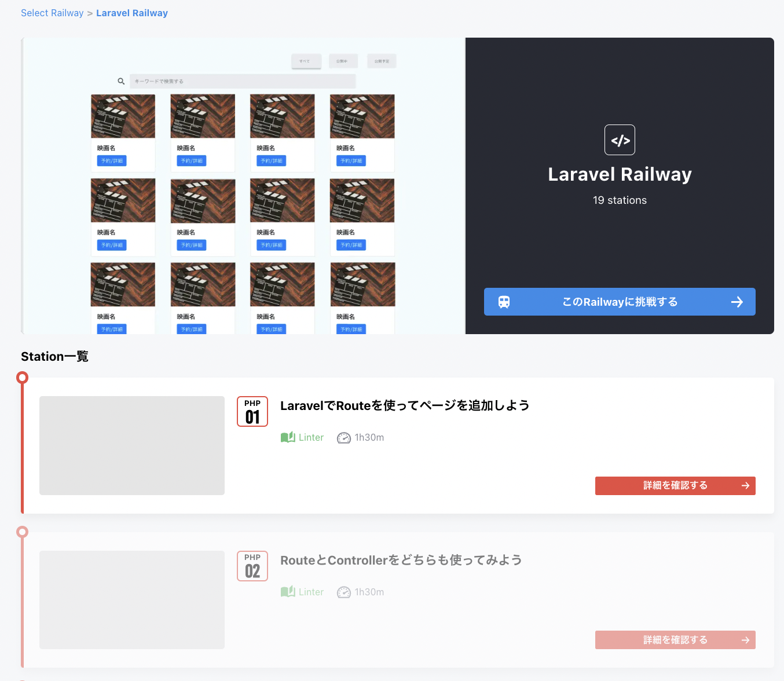Click the 19 stations text
This screenshot has width=784, height=681.
pos(620,200)
